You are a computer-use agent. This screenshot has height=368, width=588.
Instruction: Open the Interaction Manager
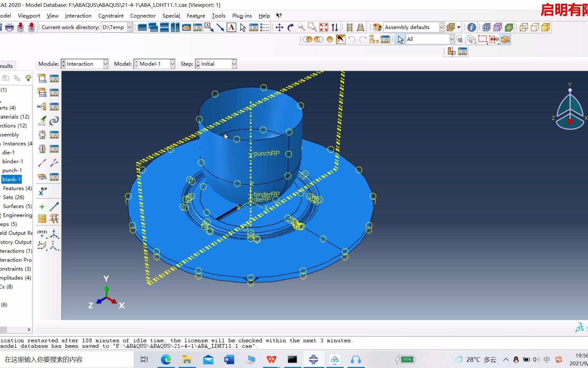pos(54,78)
